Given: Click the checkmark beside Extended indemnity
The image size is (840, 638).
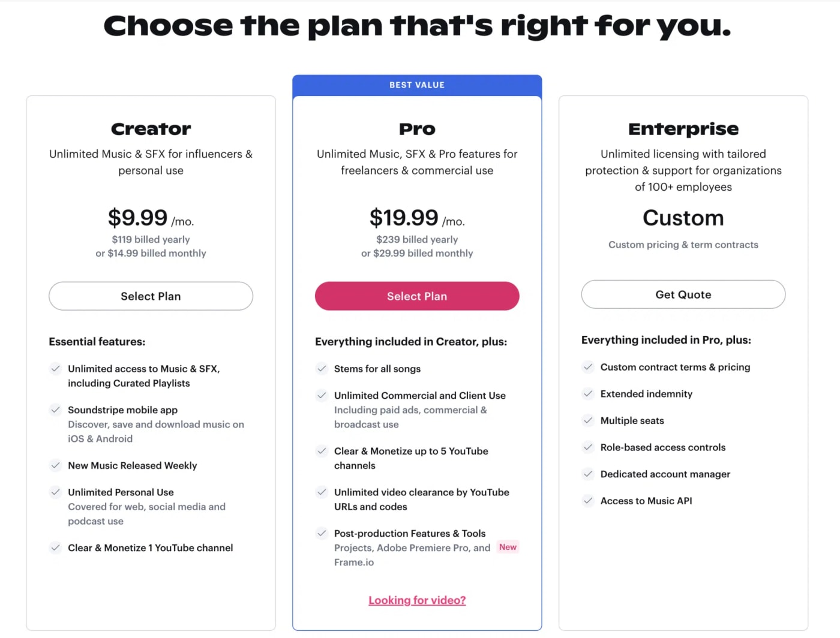Looking at the screenshot, I should click(587, 393).
